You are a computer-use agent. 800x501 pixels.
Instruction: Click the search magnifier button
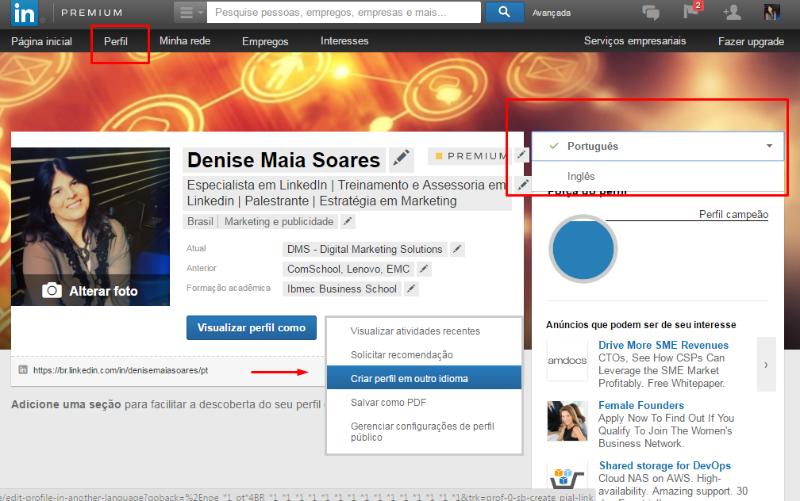[504, 12]
